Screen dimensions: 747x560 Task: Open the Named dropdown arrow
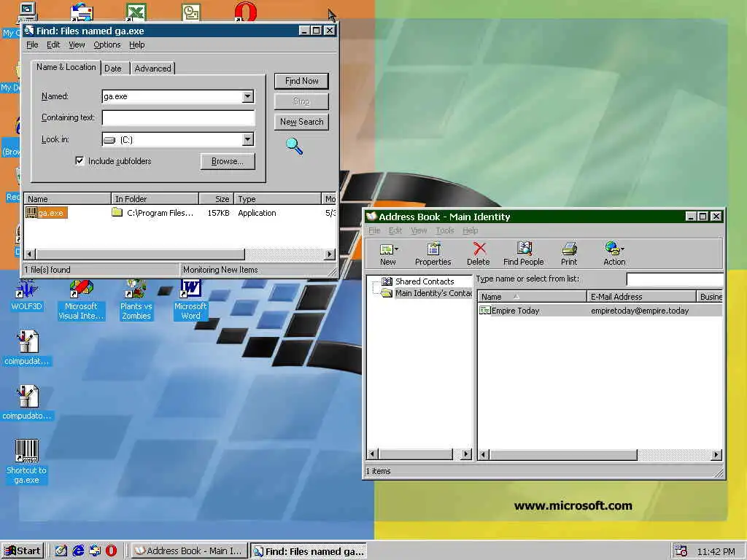pyautogui.click(x=248, y=96)
